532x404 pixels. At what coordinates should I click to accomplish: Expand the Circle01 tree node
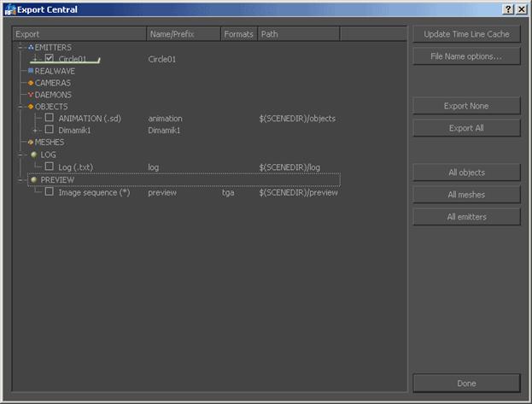[35, 59]
